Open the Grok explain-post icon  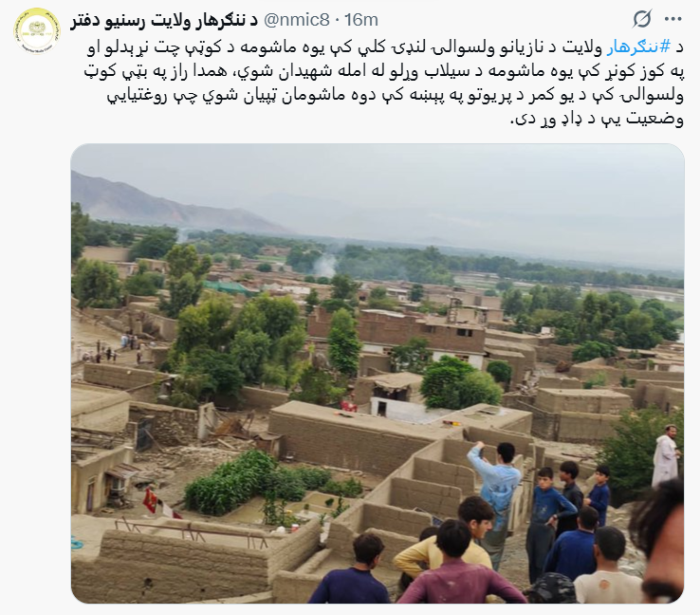click(x=642, y=19)
